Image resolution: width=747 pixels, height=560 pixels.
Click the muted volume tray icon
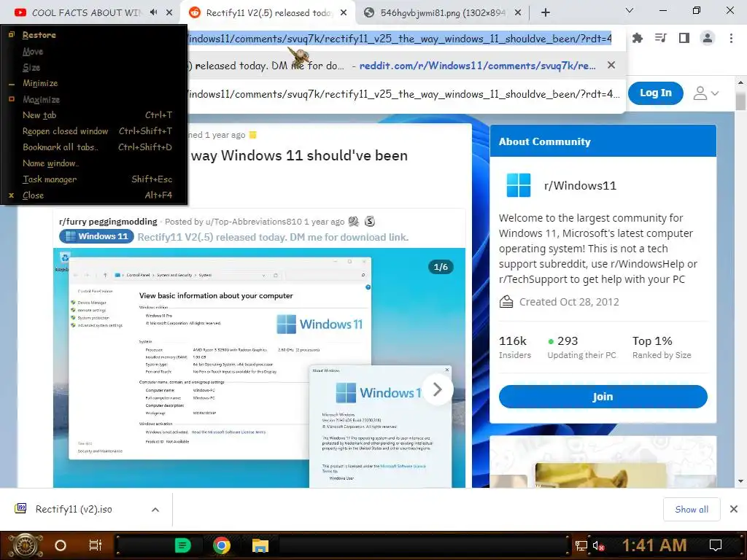click(599, 545)
